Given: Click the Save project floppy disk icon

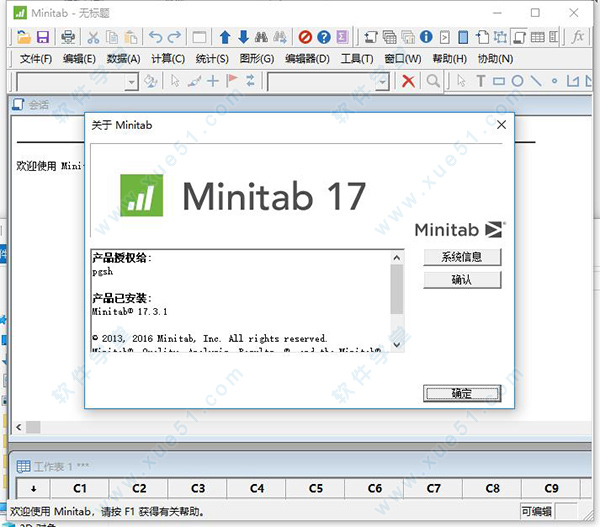Looking at the screenshot, I should tap(43, 37).
